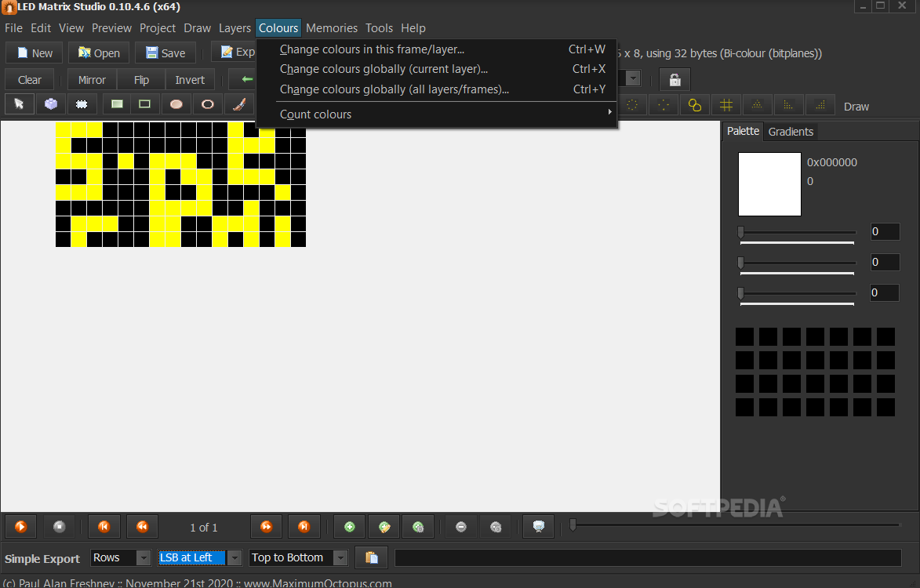
Task: Click the first palette colour slider
Action: click(798, 232)
